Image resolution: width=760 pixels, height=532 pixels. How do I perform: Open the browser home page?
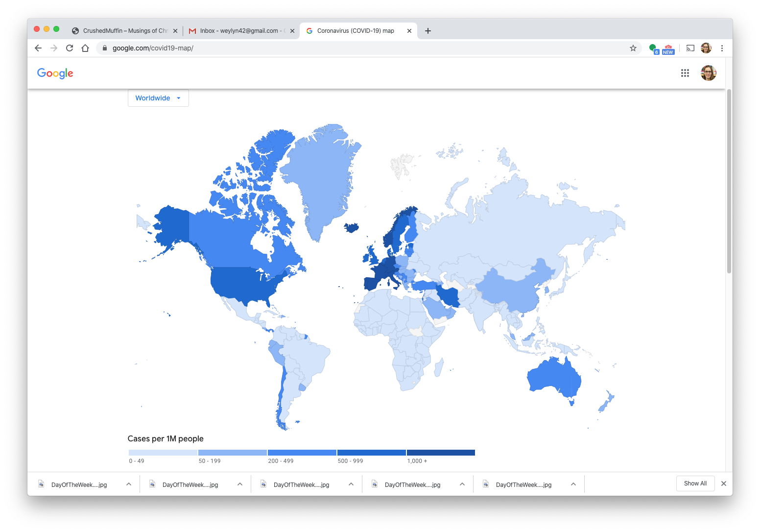(x=85, y=48)
